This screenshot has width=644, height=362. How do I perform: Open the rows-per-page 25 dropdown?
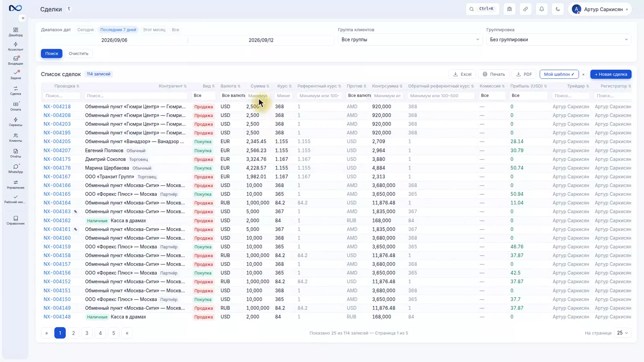pos(622,333)
